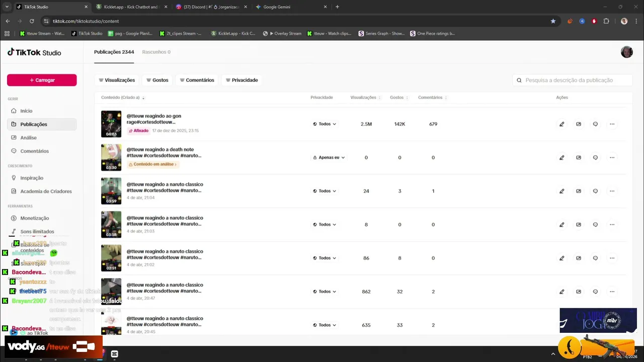Switch to the Rascunhos tab

click(x=156, y=52)
